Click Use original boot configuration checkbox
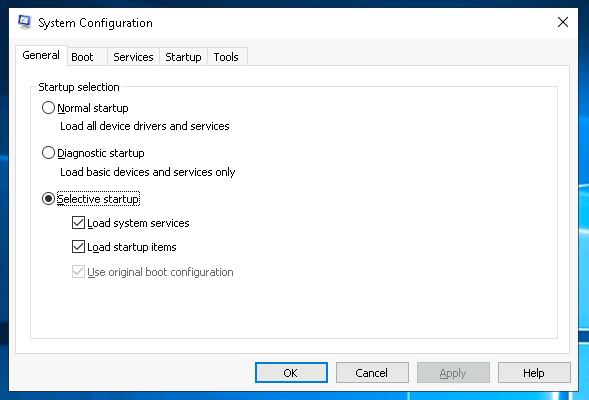 [x=78, y=272]
